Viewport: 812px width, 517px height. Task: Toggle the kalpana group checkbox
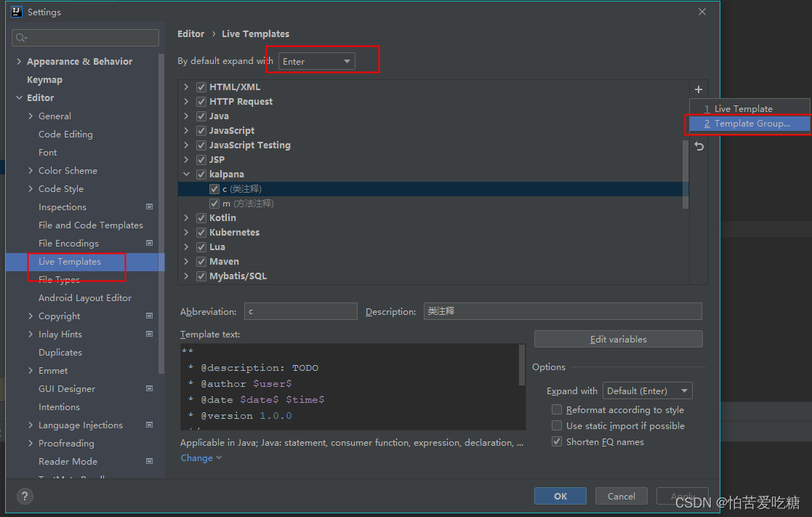[201, 174]
